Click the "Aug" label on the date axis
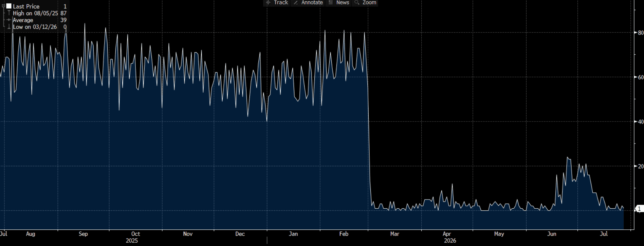The image size is (644, 246). 31,234
